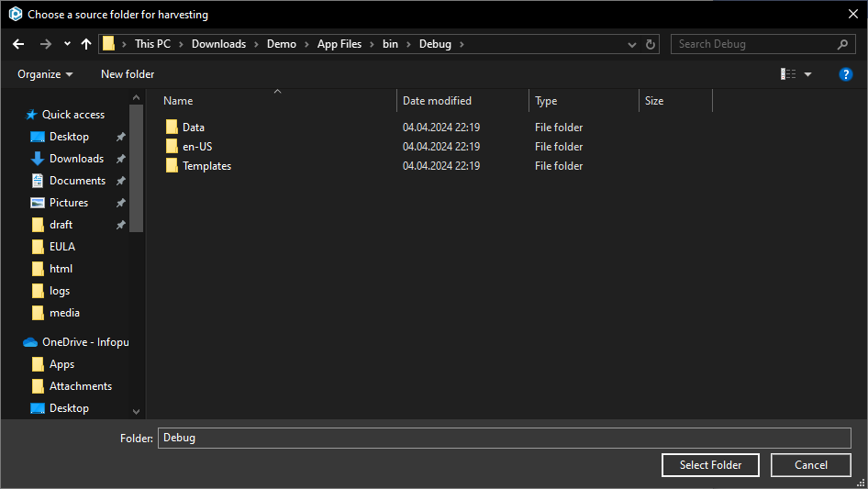868x489 pixels.
Task: Navigate to Downloads in the breadcrumb
Action: click(218, 44)
